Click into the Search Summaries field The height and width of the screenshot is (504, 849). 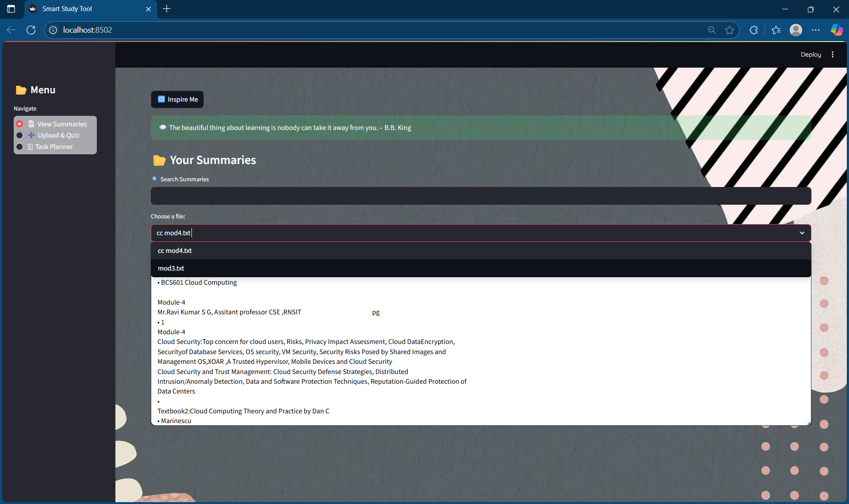pyautogui.click(x=481, y=196)
